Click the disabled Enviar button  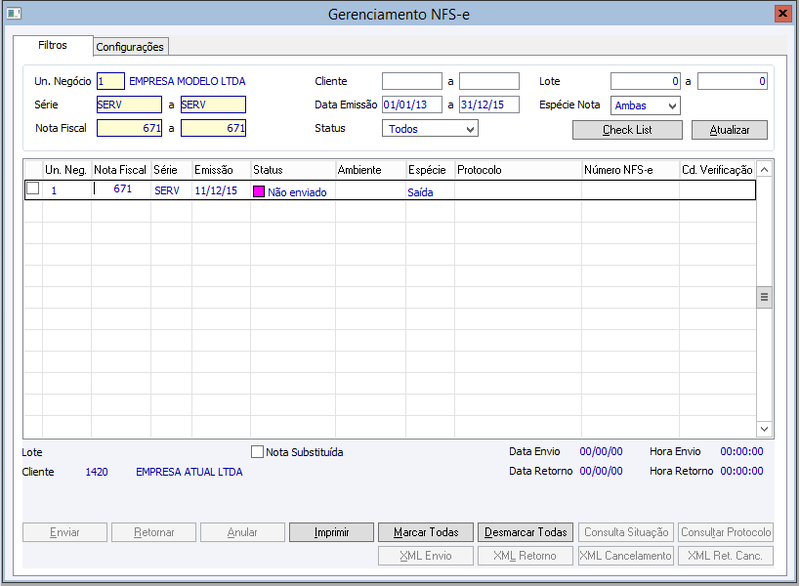[x=65, y=532]
